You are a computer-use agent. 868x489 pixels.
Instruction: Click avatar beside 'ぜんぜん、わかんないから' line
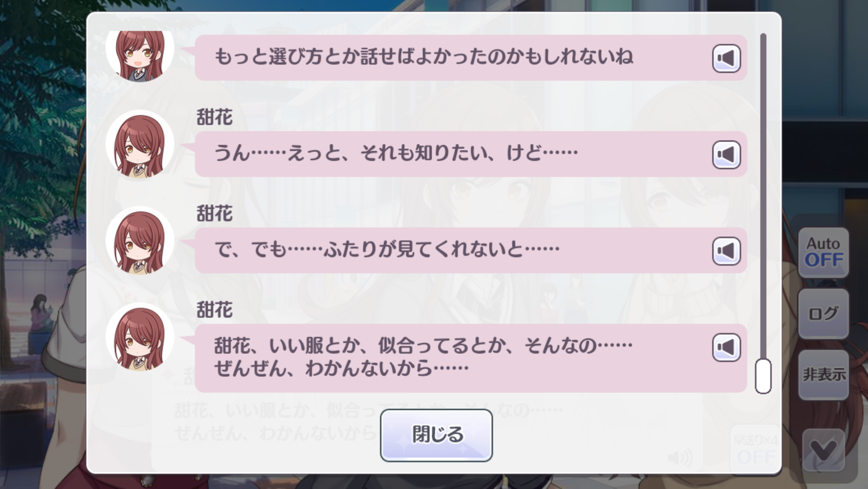(x=140, y=337)
